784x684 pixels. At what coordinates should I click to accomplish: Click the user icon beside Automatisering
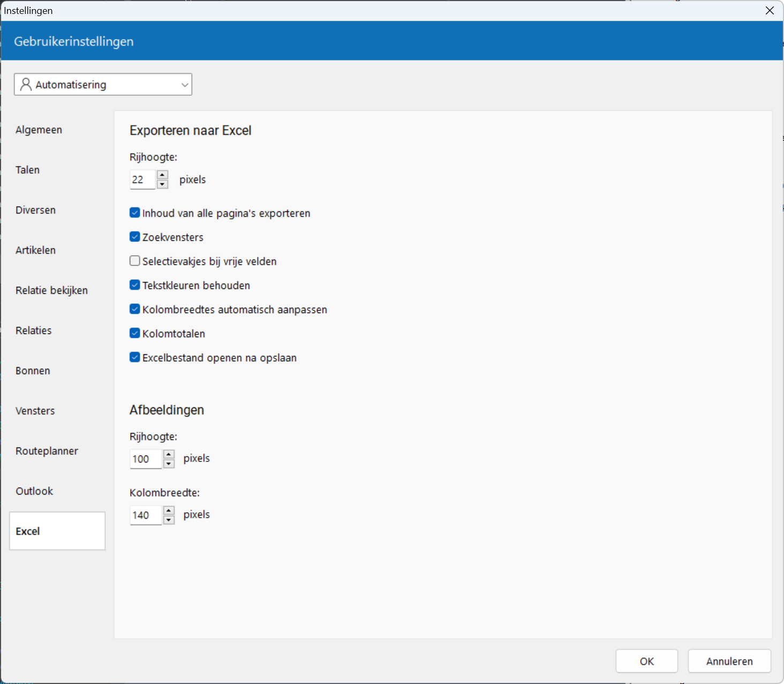(x=26, y=85)
